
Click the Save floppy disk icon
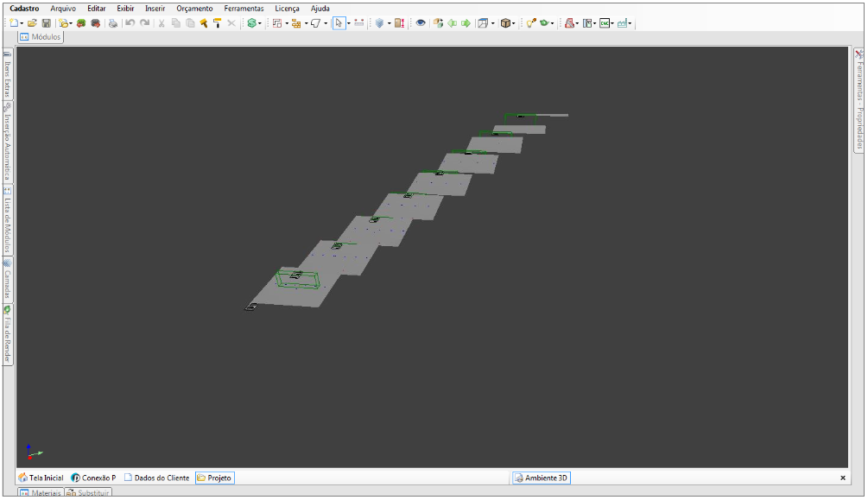[x=46, y=23]
